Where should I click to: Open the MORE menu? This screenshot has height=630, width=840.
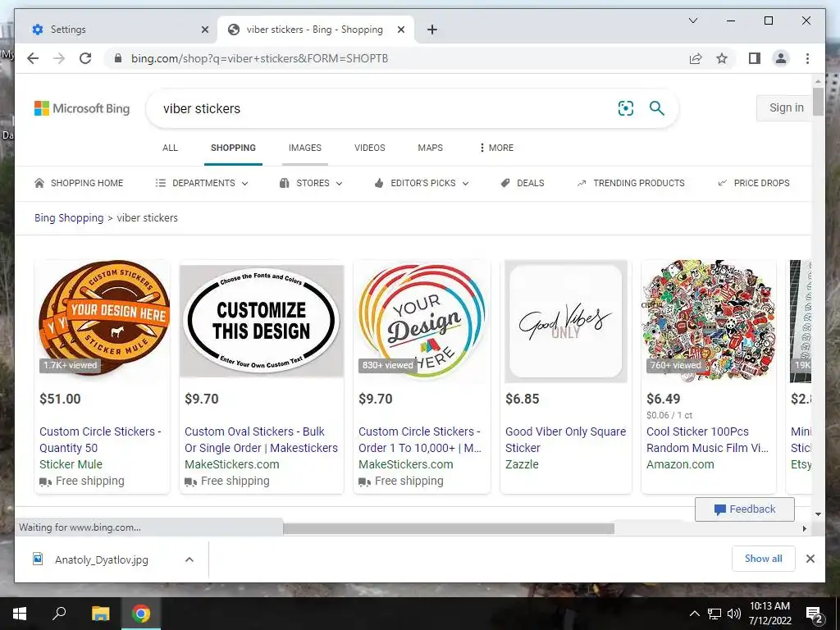coord(496,148)
